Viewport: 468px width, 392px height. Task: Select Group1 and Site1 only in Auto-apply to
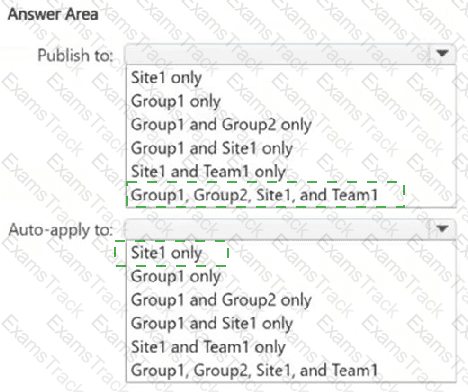(x=212, y=323)
